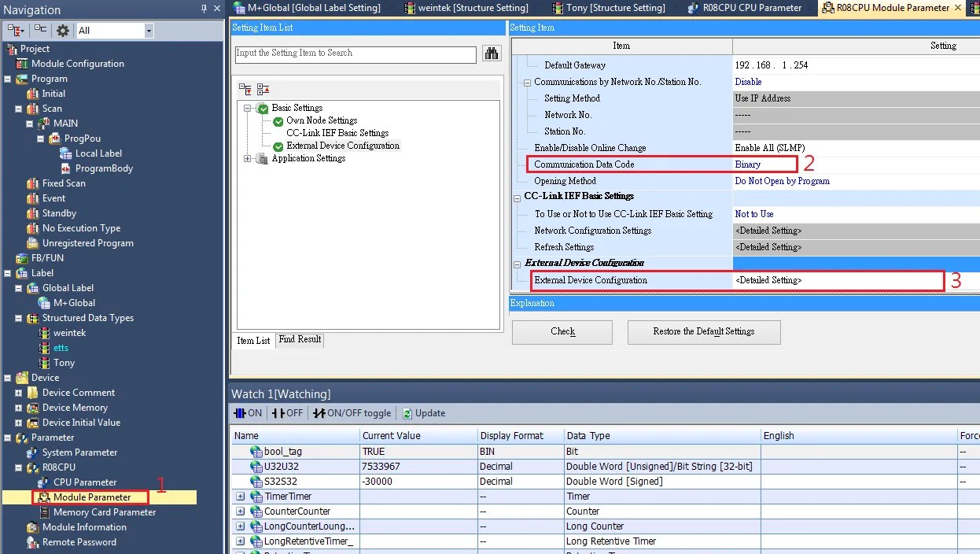Click the expand all setting items icon
The height and width of the screenshot is (554, 980).
point(245,89)
